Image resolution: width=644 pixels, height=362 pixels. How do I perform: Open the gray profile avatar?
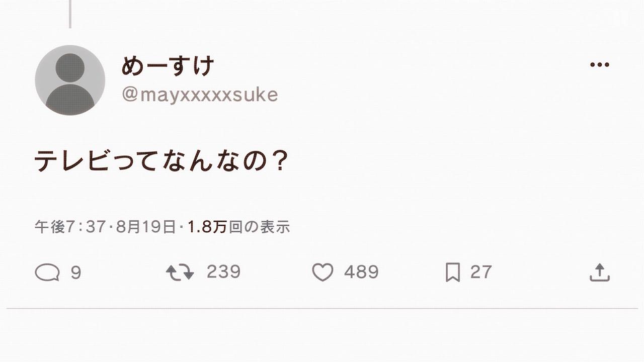coord(70,80)
